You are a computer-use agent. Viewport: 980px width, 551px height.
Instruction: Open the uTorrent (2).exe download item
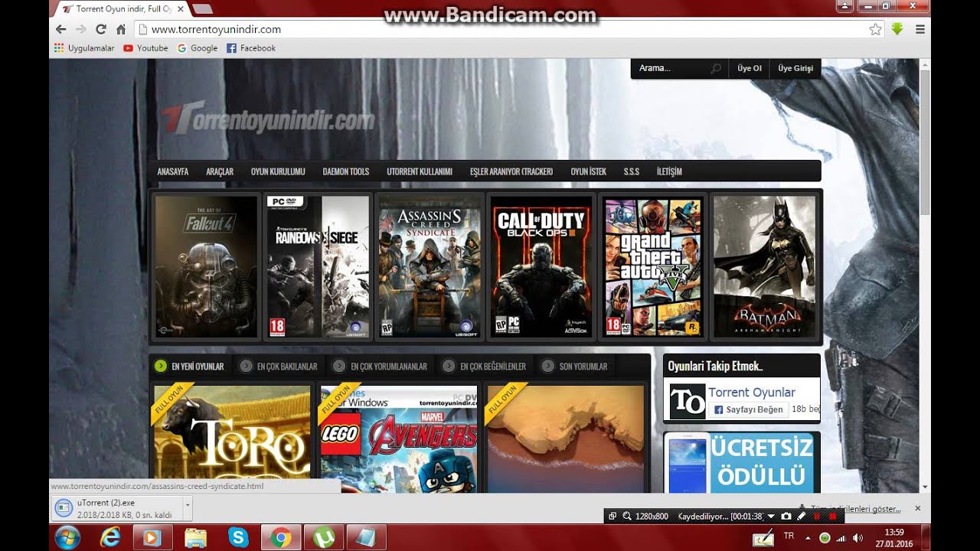(118, 509)
